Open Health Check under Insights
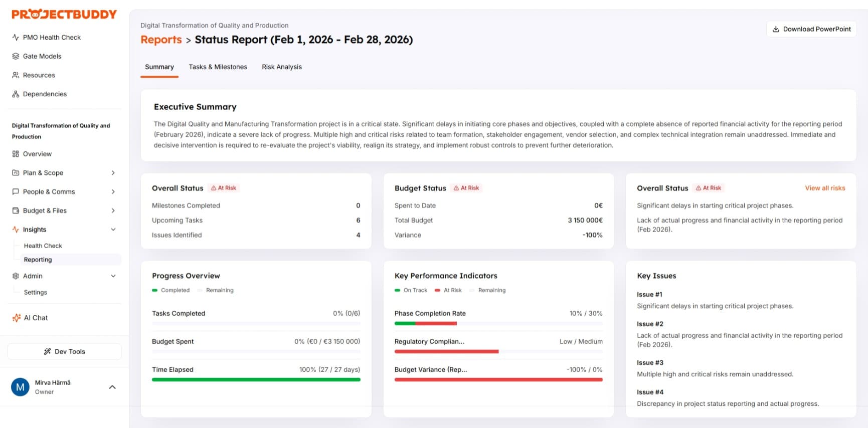The height and width of the screenshot is (428, 868). click(43, 246)
